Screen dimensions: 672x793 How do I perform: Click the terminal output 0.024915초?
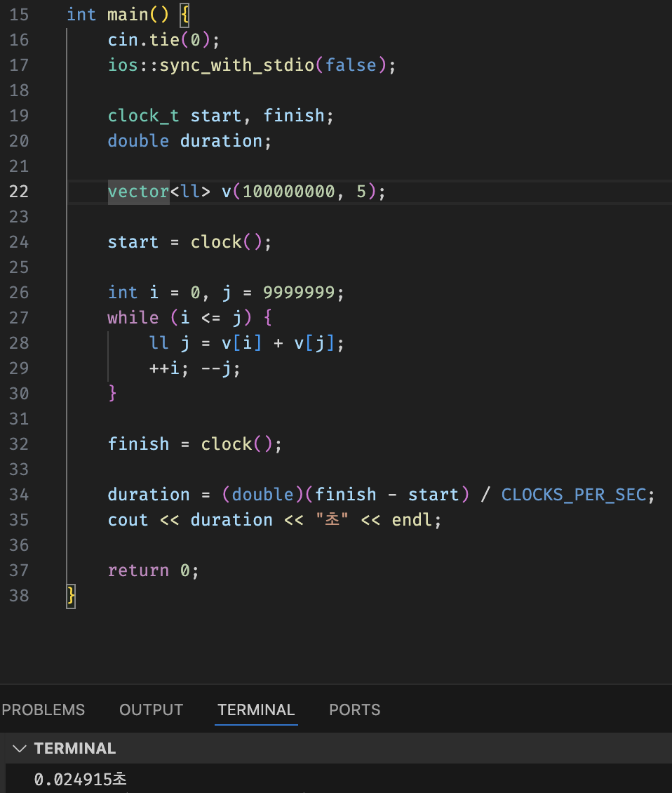pyautogui.click(x=81, y=780)
